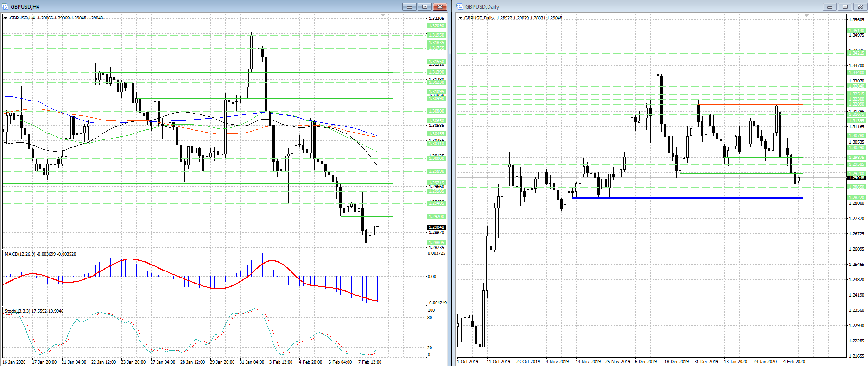Select the orange horizontal line on Daily chart
The image size is (868, 366).
(x=751, y=104)
